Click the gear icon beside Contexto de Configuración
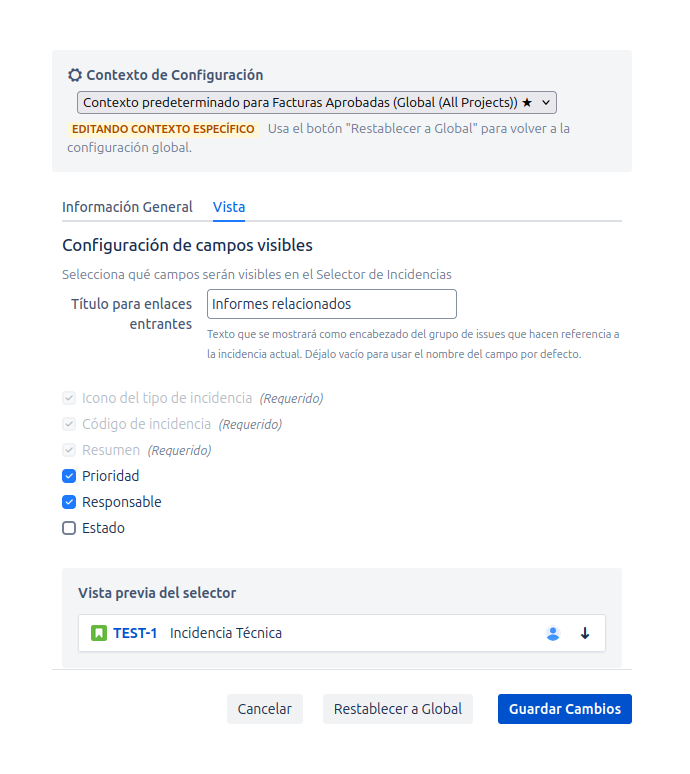Screen dimensions: 690x774 (x=75, y=75)
